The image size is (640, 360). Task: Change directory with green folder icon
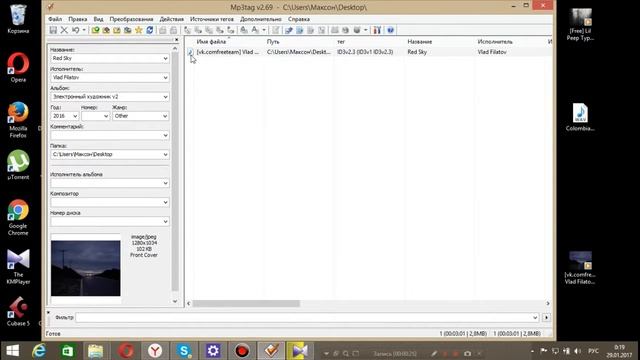(96, 30)
